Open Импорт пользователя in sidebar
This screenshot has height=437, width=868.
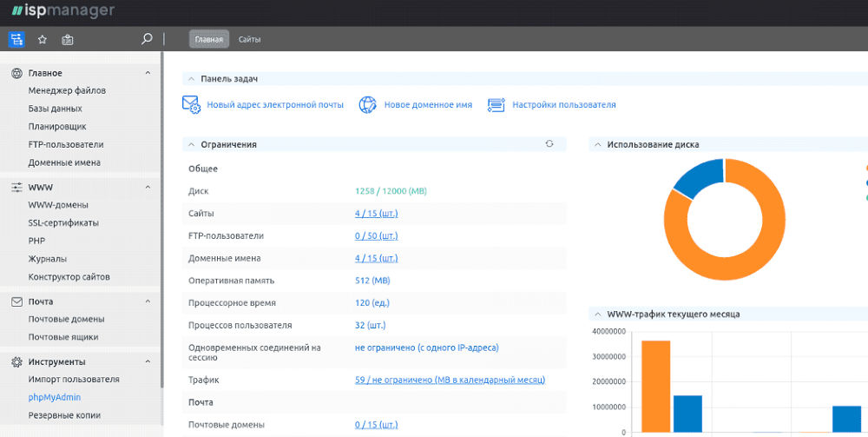click(74, 380)
